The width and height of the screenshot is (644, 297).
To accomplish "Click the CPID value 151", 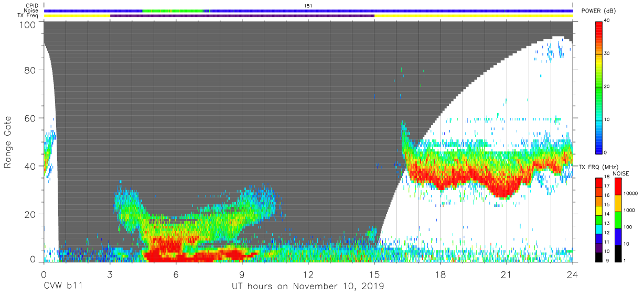I will (308, 5).
